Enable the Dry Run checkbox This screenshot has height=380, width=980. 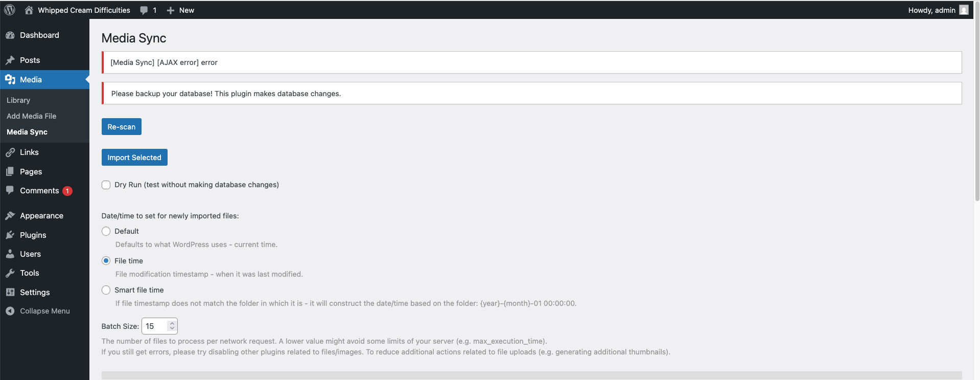[106, 185]
